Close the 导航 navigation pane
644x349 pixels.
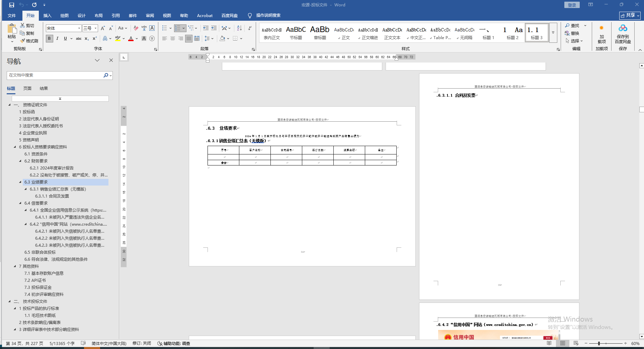[x=111, y=60]
